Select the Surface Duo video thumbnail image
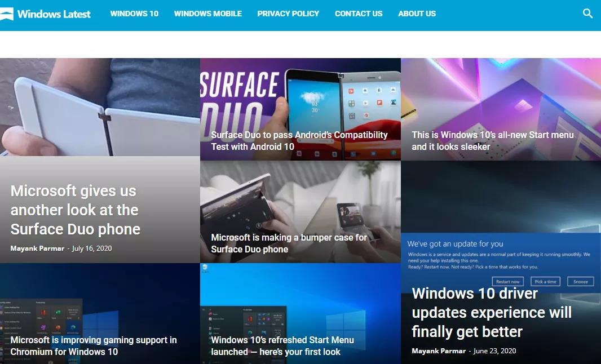The width and height of the screenshot is (601, 364). (300, 96)
